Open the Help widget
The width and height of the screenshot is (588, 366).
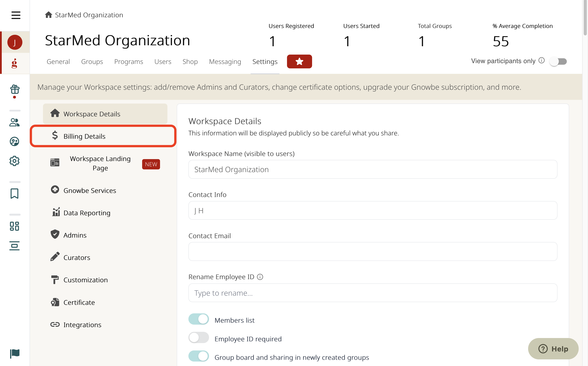(553, 349)
